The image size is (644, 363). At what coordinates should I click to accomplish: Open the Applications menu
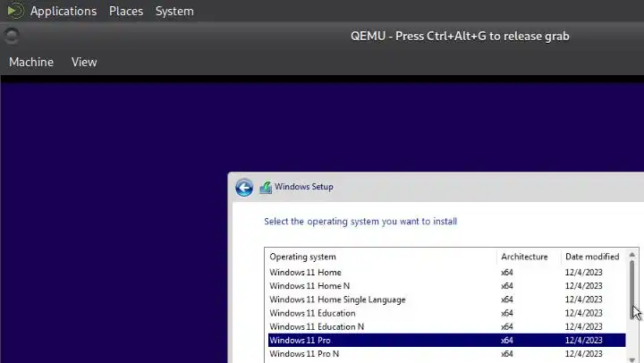click(64, 11)
